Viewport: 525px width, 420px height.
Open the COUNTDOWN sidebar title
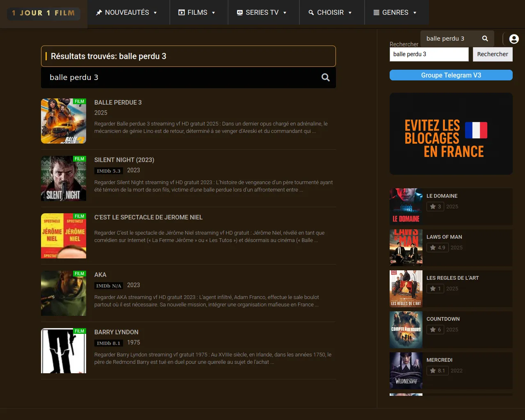[443, 319]
